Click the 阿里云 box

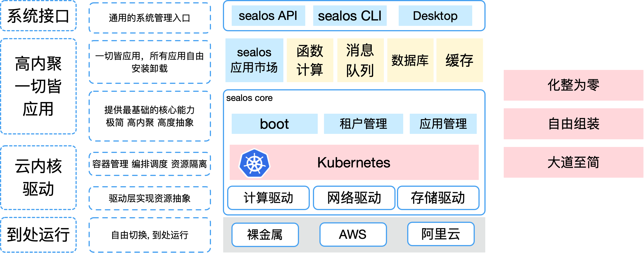(x=441, y=234)
